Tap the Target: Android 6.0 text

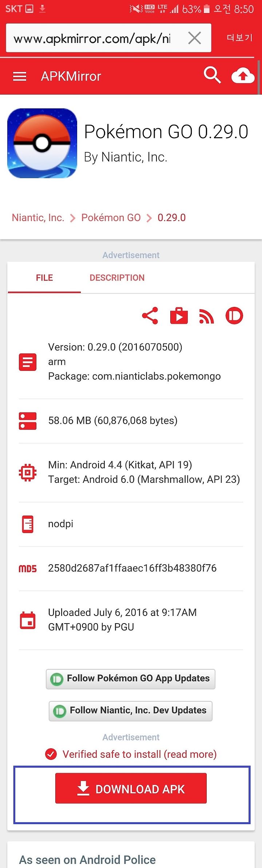coord(144,479)
